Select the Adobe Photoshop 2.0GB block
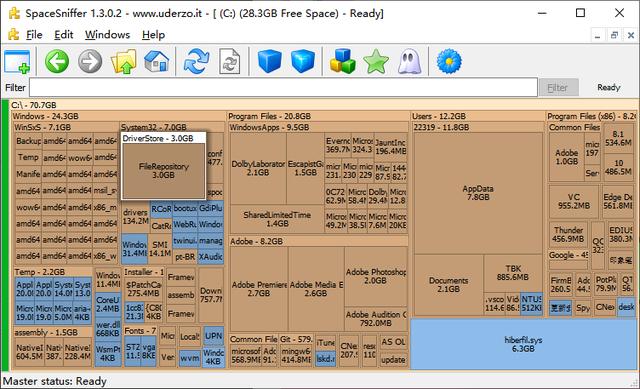This screenshot has height=389, width=640. (376, 276)
